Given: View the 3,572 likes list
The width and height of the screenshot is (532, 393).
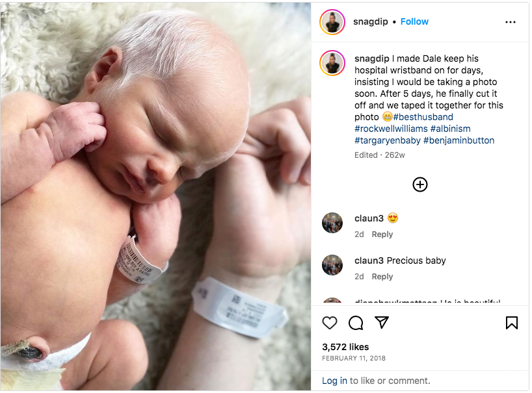Looking at the screenshot, I should click(345, 347).
